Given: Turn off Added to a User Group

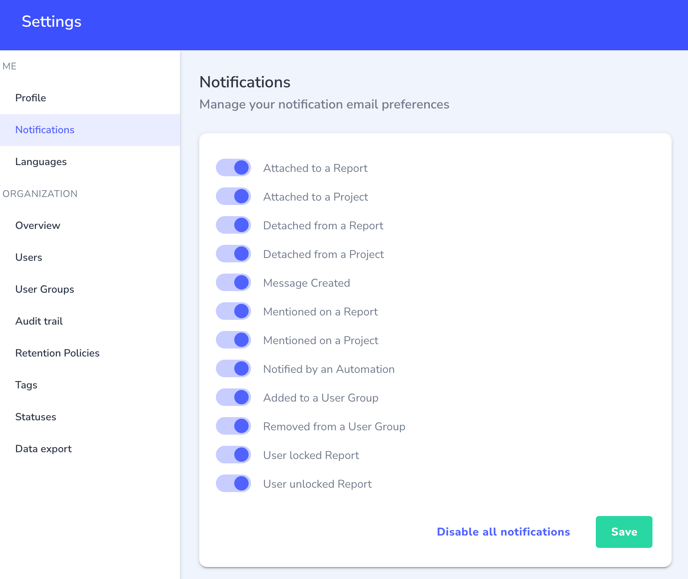Looking at the screenshot, I should coord(233,397).
